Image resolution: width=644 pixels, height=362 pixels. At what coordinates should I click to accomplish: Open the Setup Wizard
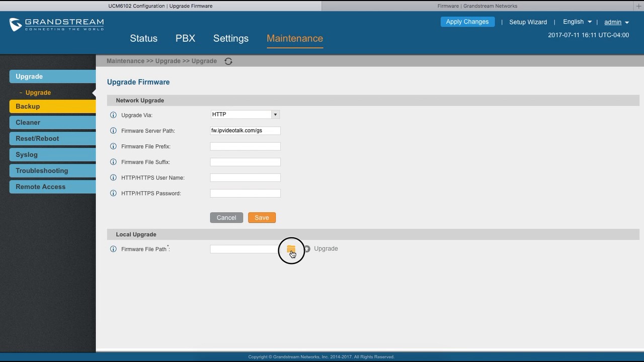tap(528, 22)
